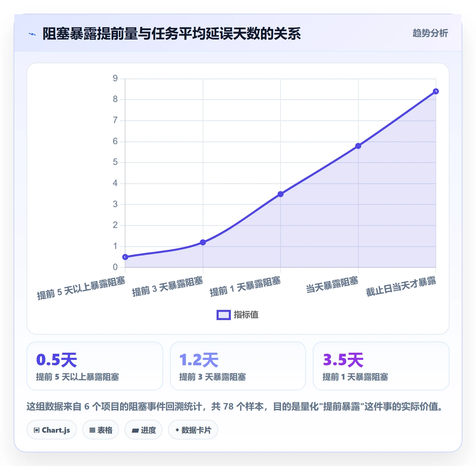Select the 进度 tag chip

tap(143, 430)
